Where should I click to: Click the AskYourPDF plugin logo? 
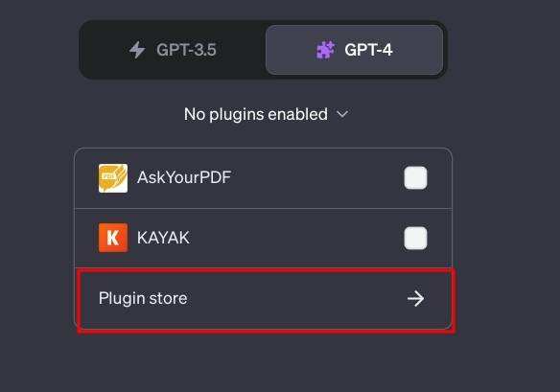tap(113, 178)
